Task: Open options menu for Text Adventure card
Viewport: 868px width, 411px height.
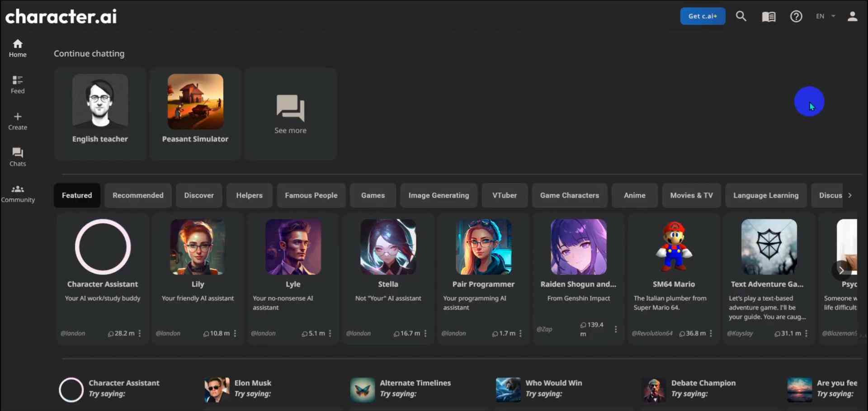Action: tap(807, 333)
